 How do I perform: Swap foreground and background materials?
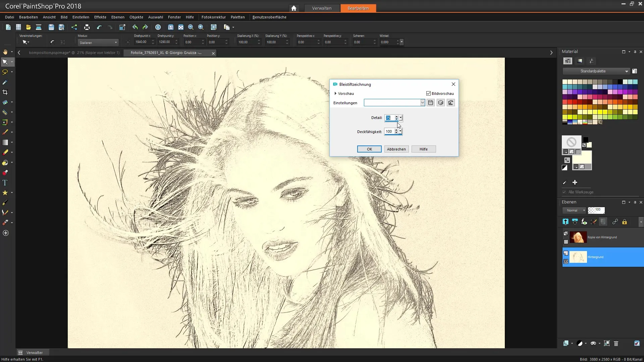pyautogui.click(x=567, y=160)
